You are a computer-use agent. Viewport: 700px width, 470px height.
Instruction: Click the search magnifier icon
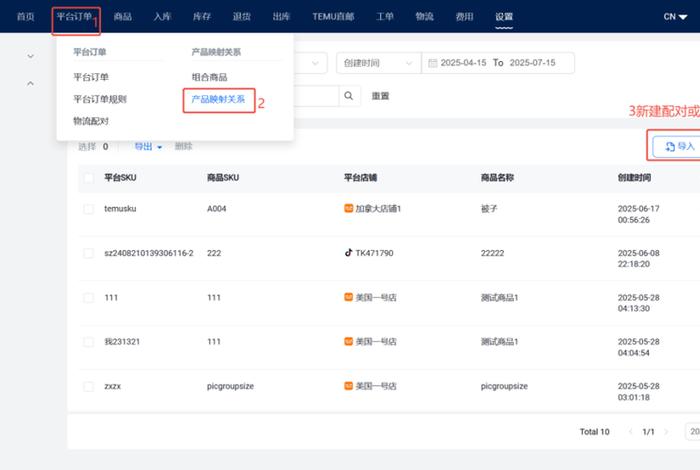click(x=349, y=96)
